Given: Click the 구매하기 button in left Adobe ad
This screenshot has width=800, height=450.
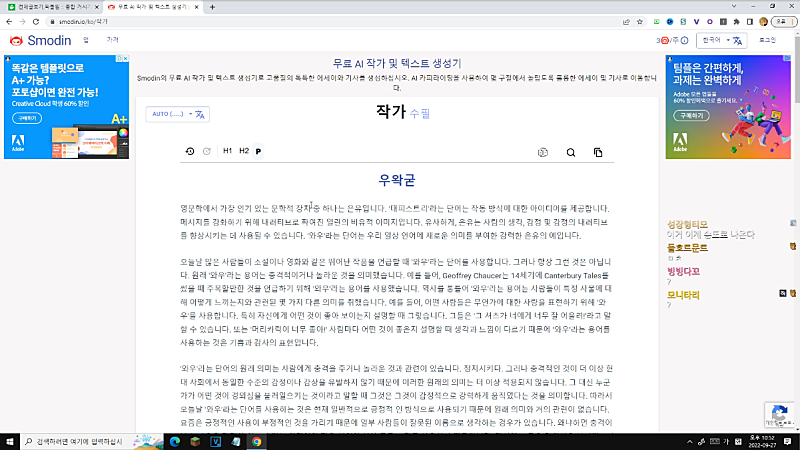Looking at the screenshot, I should click(x=27, y=118).
